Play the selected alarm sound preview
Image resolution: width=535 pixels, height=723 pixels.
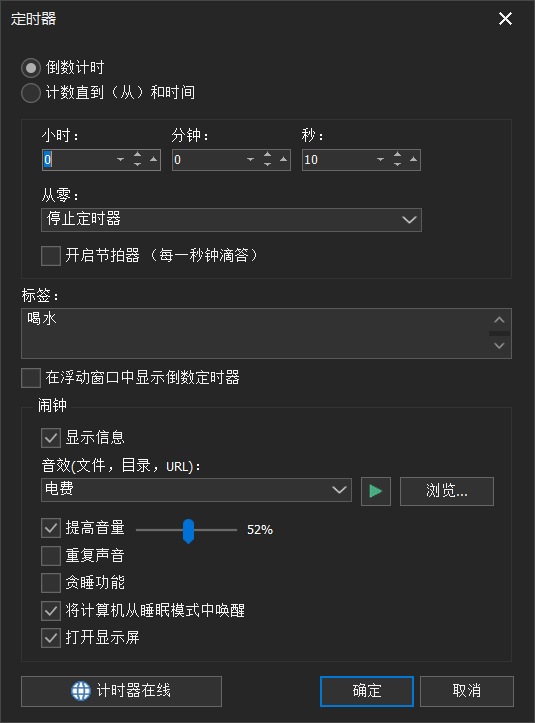tap(375, 492)
